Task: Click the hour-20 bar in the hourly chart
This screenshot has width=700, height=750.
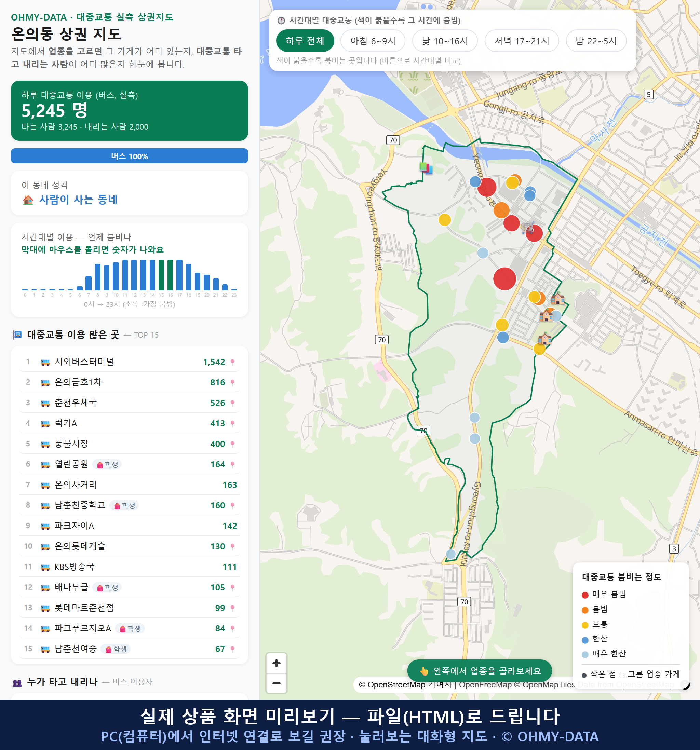Action: pos(207,282)
